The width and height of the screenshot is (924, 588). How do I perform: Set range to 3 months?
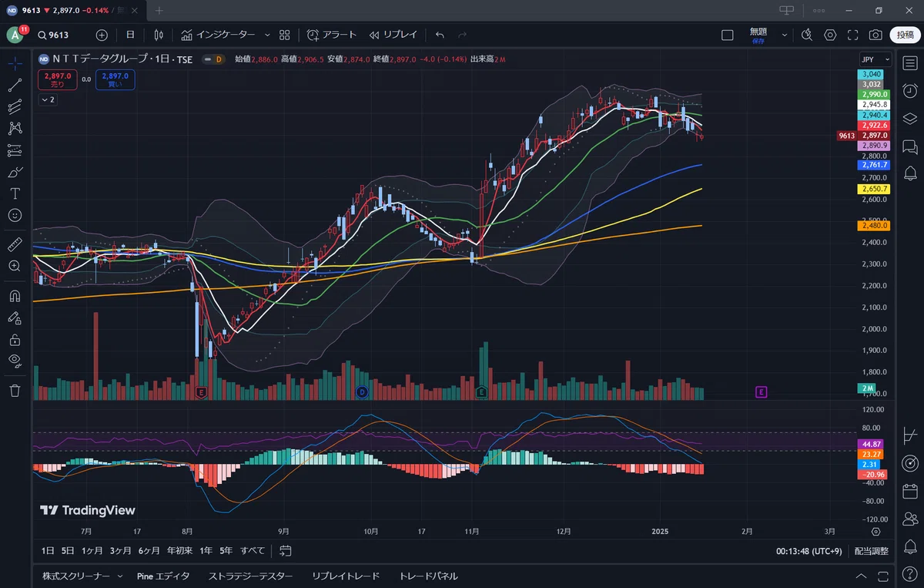coord(121,550)
